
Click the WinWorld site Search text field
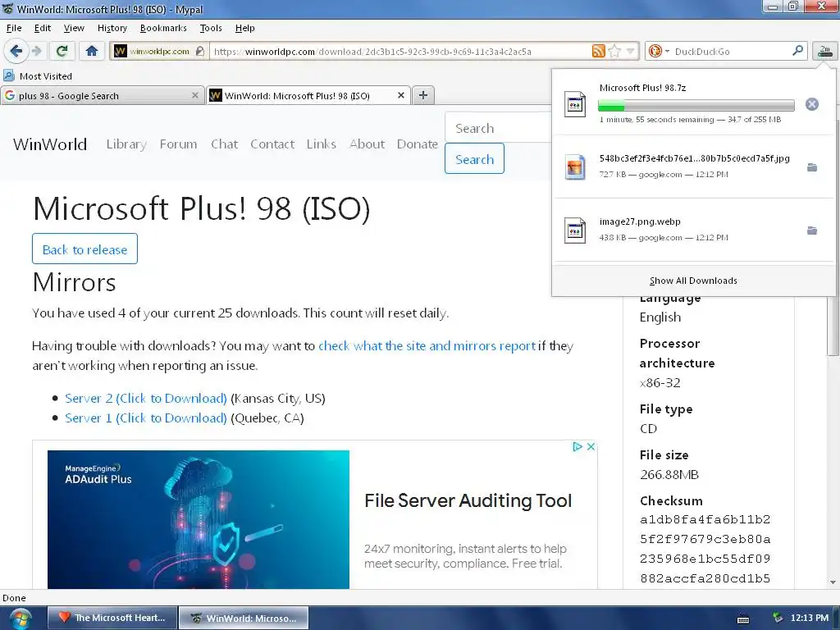pyautogui.click(x=498, y=128)
